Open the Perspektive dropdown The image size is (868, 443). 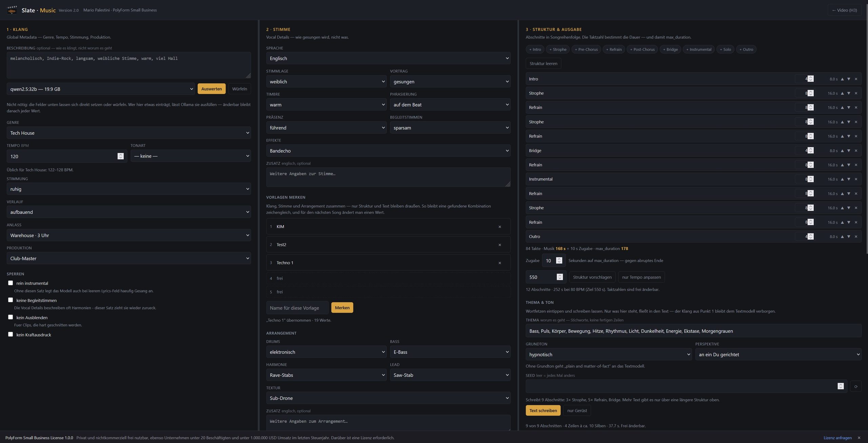778,355
